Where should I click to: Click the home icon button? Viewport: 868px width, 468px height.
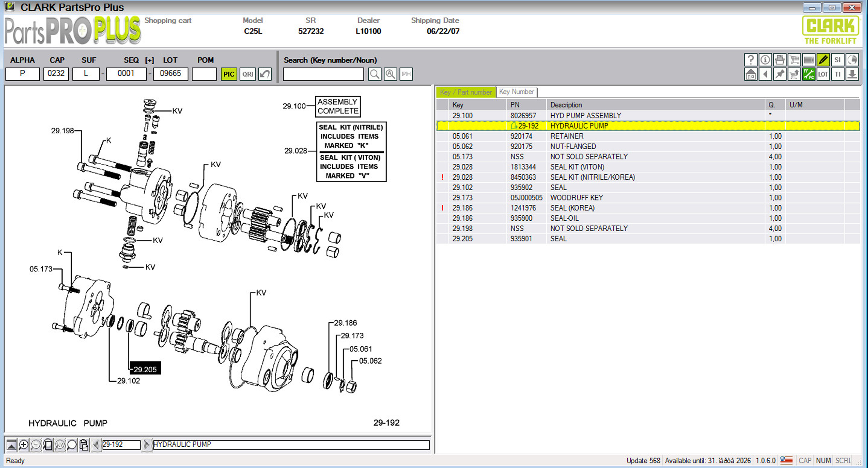click(x=751, y=75)
